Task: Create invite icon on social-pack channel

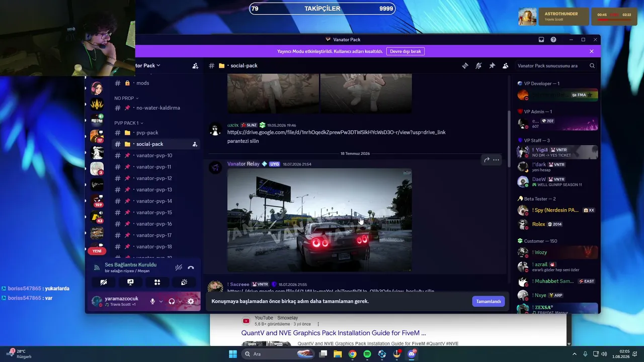Action: (x=195, y=144)
